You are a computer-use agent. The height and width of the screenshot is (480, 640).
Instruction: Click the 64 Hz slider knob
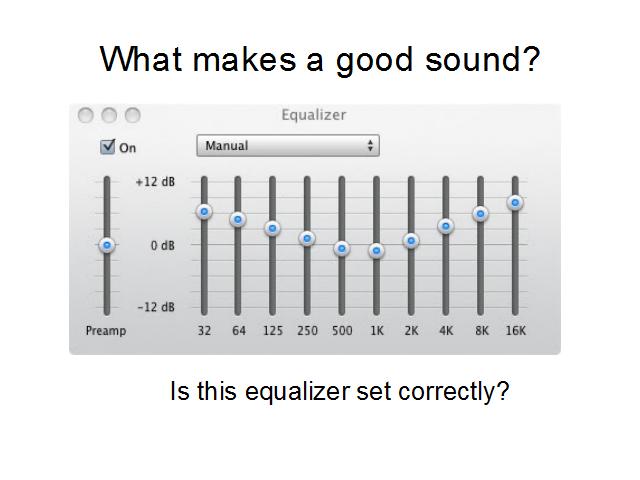pyautogui.click(x=238, y=220)
